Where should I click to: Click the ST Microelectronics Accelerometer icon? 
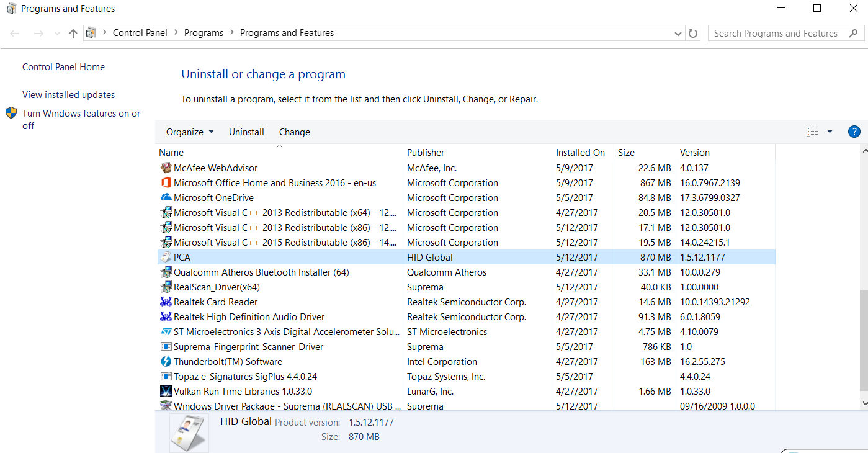pyautogui.click(x=166, y=332)
